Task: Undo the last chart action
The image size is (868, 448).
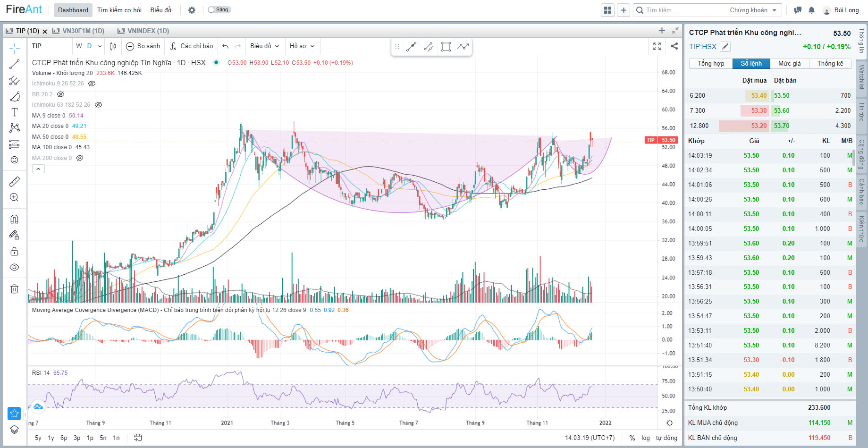Action: tap(226, 46)
